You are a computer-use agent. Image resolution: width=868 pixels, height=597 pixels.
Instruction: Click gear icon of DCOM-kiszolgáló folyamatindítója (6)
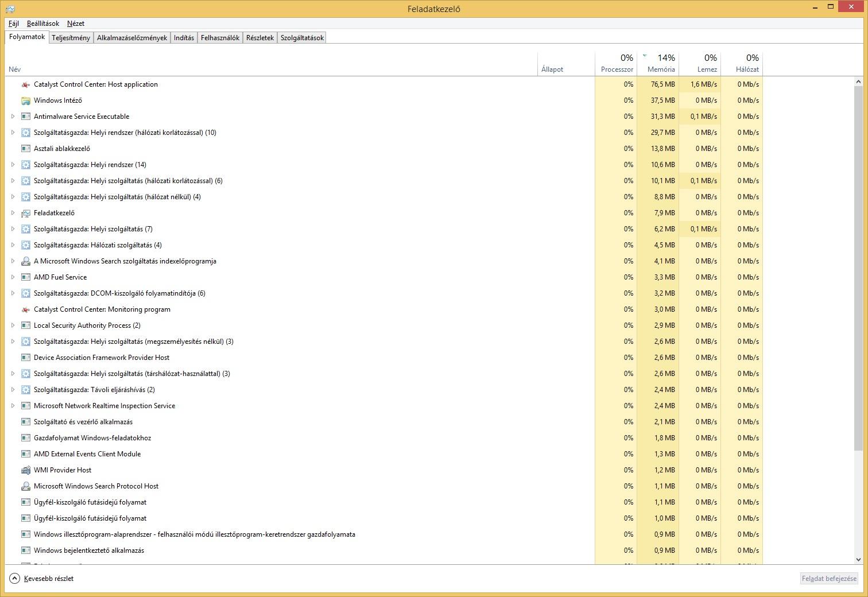click(25, 293)
